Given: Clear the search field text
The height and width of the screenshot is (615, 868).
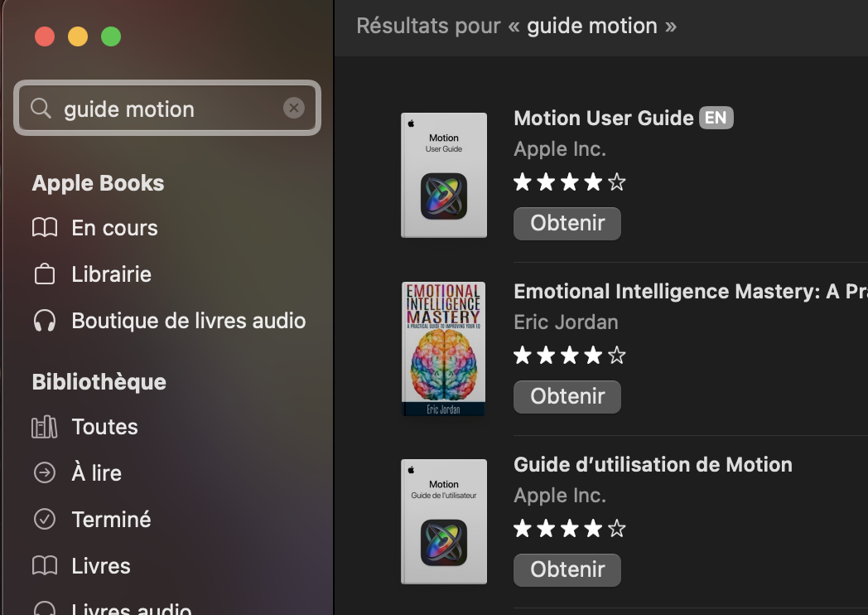Looking at the screenshot, I should [293, 108].
